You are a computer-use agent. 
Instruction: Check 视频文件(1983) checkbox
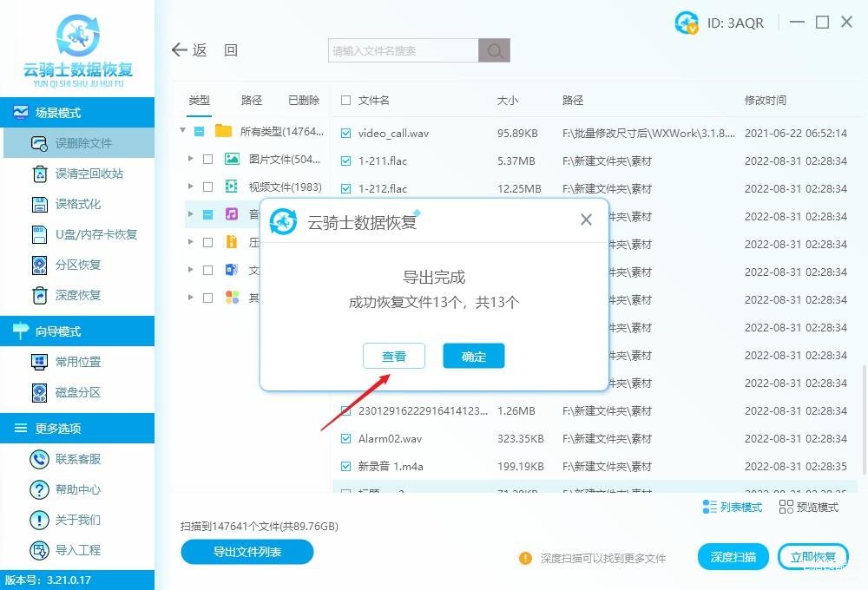(x=208, y=187)
